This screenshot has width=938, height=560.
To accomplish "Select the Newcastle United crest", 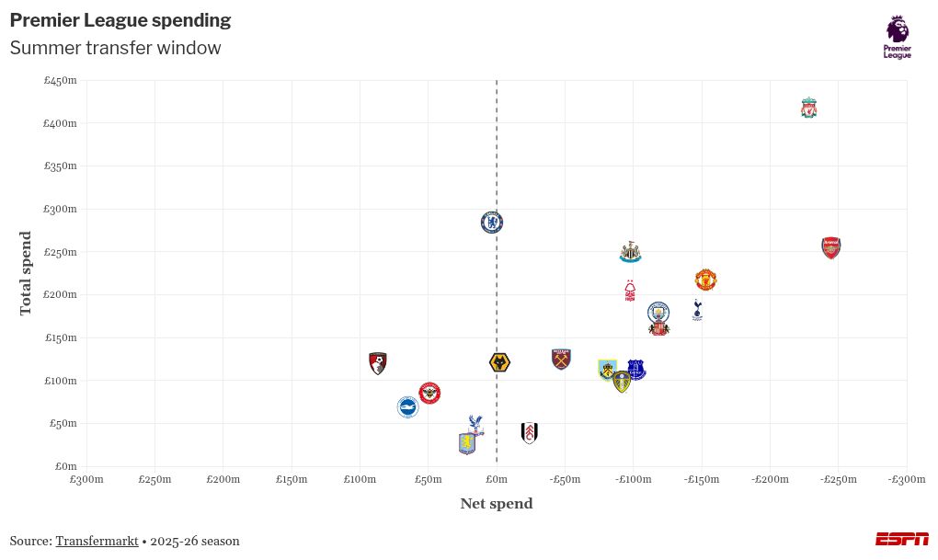I will tap(630, 252).
